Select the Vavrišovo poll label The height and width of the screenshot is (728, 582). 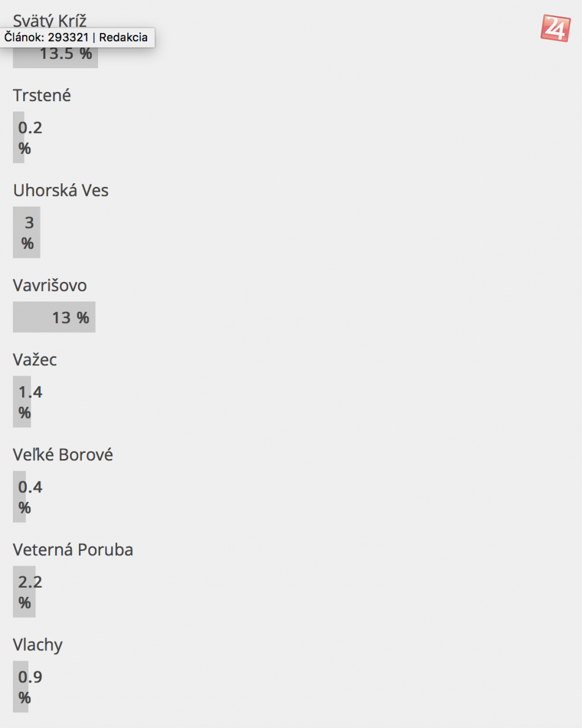point(50,286)
